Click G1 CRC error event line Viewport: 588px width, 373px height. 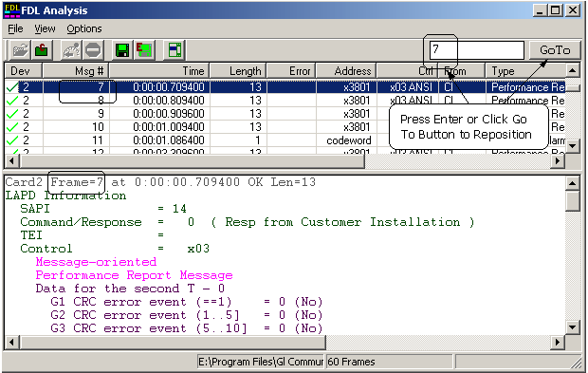click(187, 302)
